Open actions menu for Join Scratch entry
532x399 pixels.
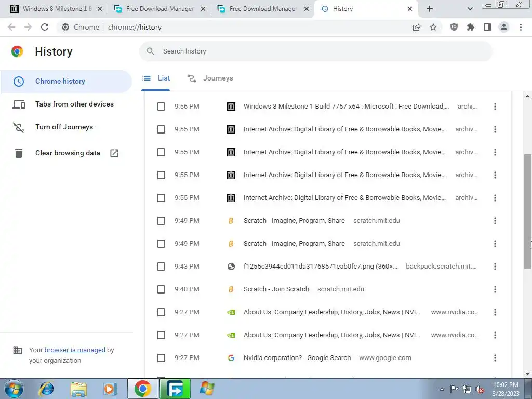point(495,289)
